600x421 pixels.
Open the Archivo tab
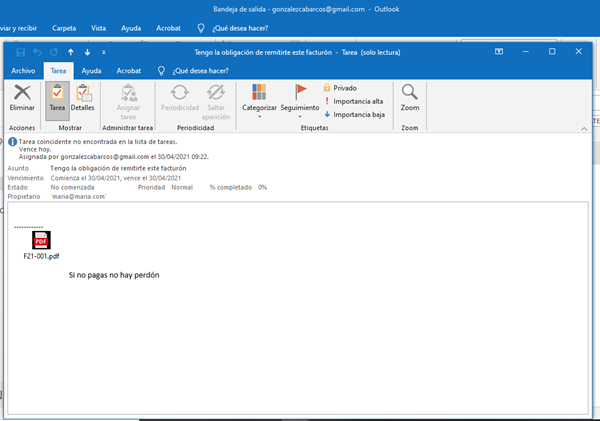22,71
